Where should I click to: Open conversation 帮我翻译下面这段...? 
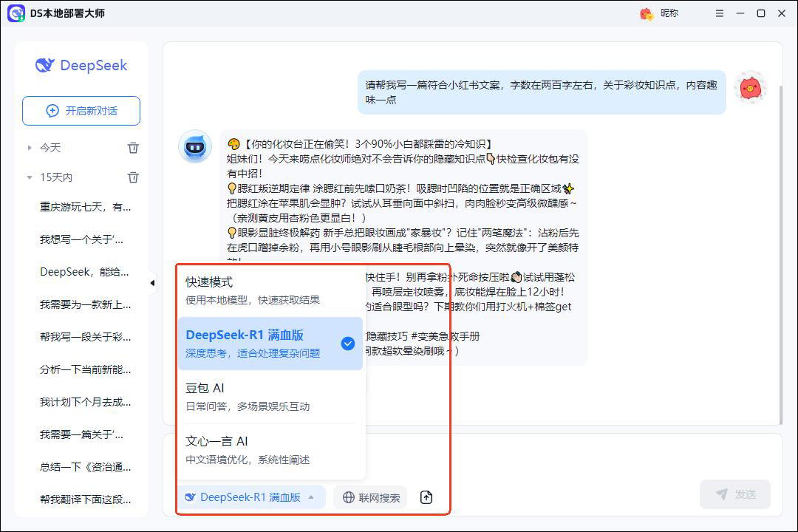point(86,500)
